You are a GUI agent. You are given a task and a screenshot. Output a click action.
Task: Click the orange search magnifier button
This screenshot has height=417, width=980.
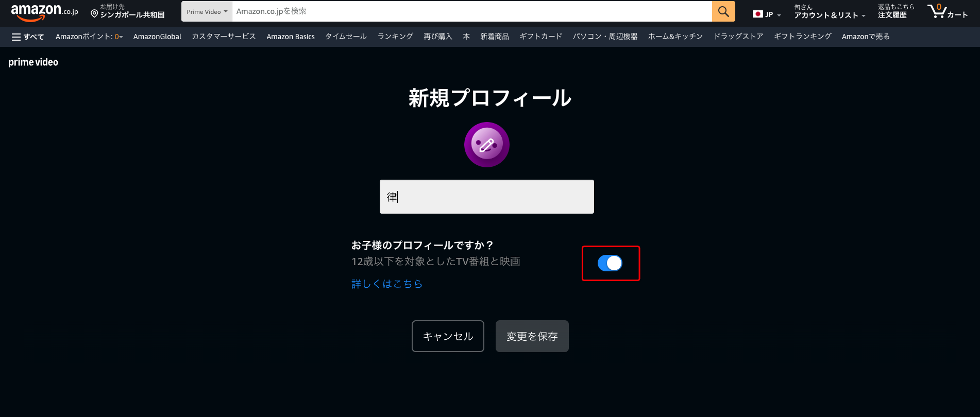point(723,11)
